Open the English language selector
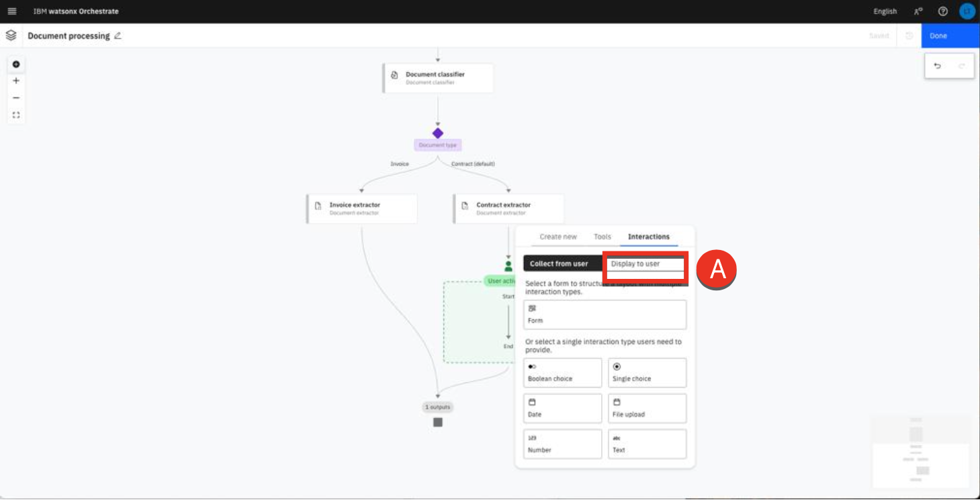This screenshot has height=500, width=980. tap(885, 11)
